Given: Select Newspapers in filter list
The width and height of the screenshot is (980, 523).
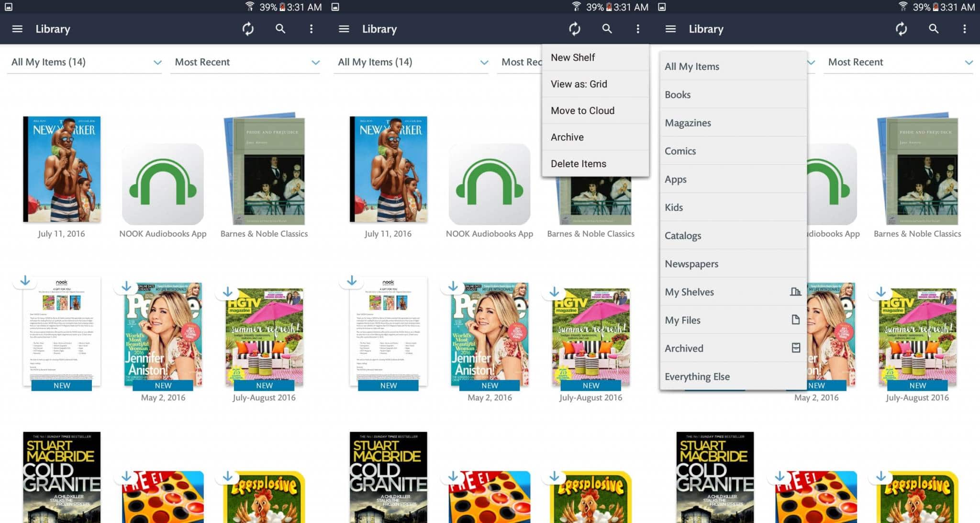Looking at the screenshot, I should [x=733, y=263].
